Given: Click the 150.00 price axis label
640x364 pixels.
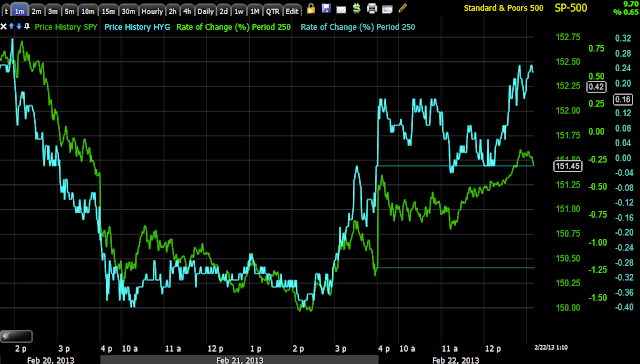Looking at the screenshot, I should coord(568,308).
